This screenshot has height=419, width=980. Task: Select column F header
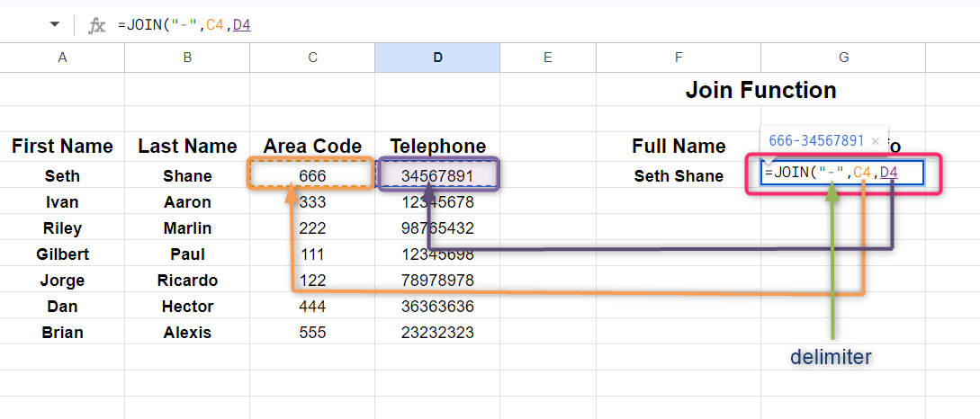678,58
